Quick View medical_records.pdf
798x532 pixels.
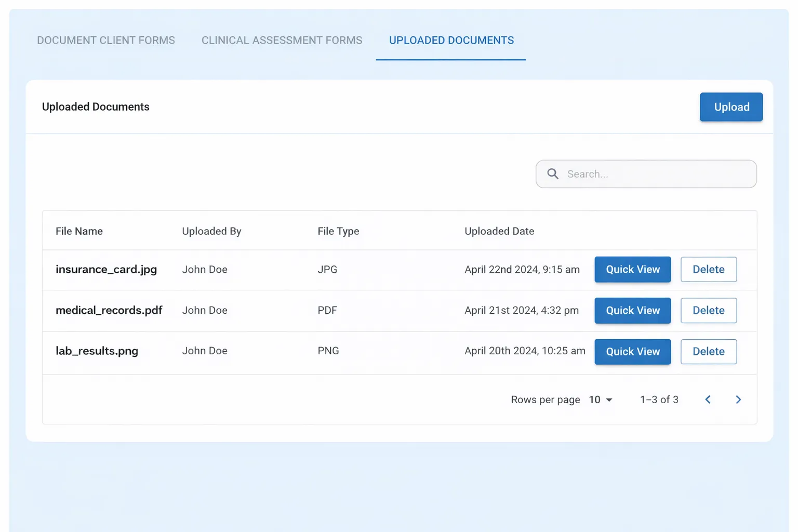pos(633,311)
